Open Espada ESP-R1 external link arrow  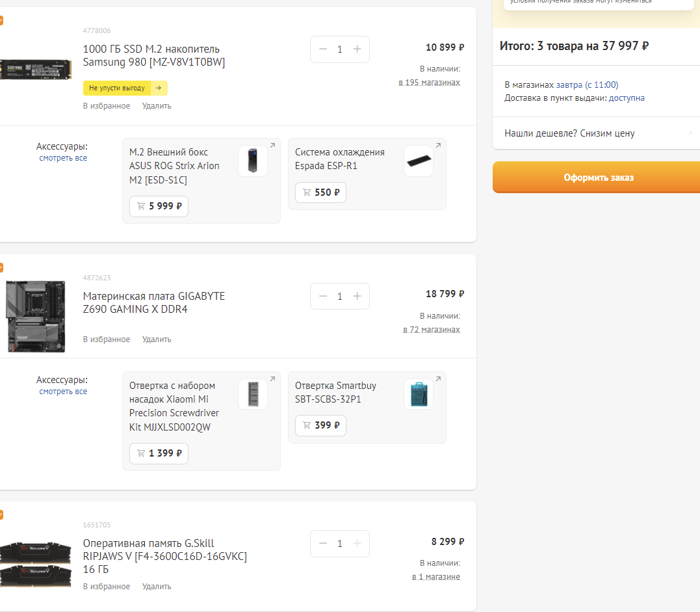(x=438, y=145)
